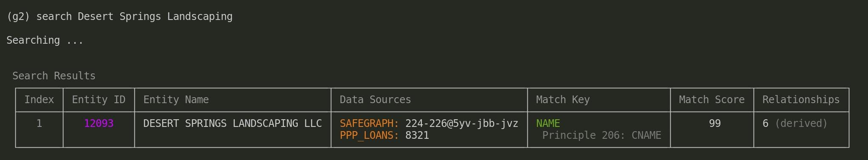Click the row index number 1
Viewport: 868px width, 160px height.
tap(39, 124)
